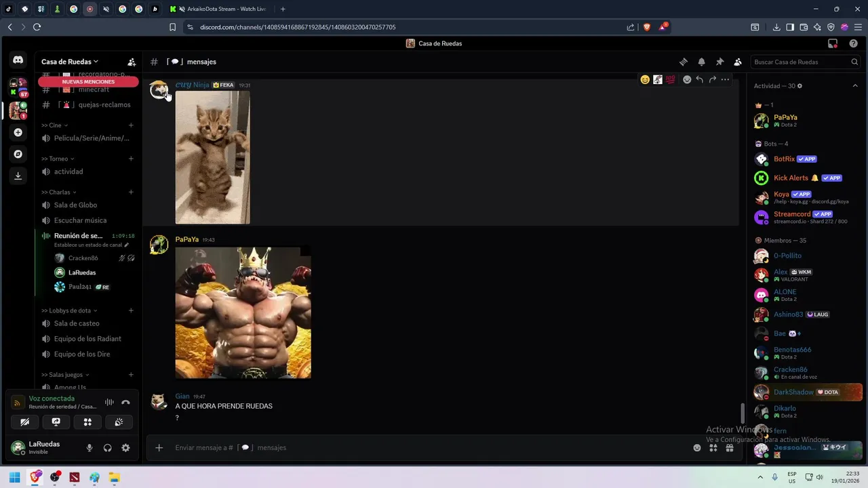The width and height of the screenshot is (868, 488).
Task: Open Discord direct messages home icon
Action: [18, 60]
